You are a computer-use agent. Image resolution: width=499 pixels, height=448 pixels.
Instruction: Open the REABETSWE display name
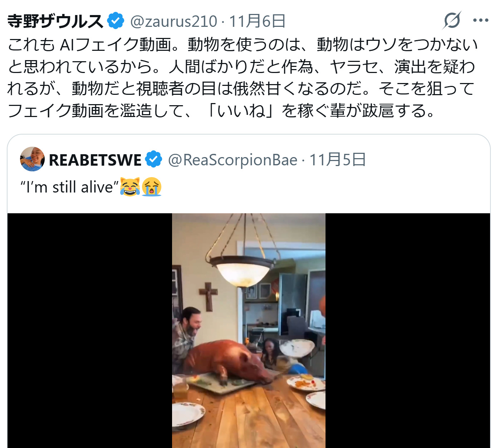click(95, 160)
